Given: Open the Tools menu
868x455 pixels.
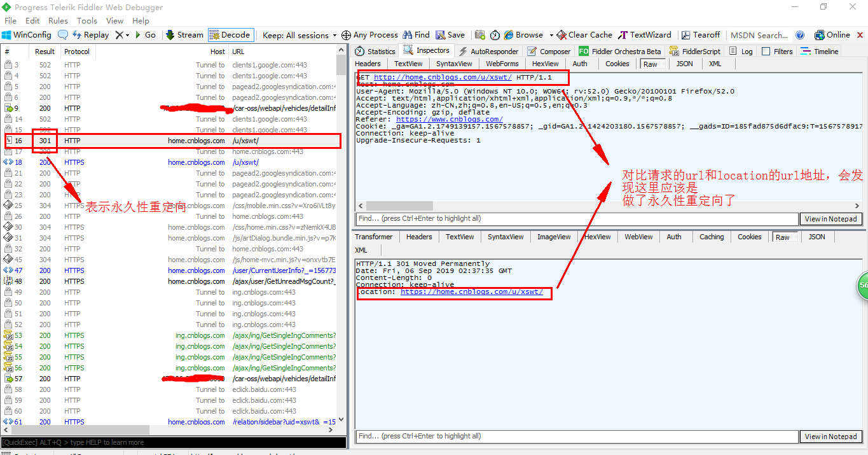Looking at the screenshot, I should pyautogui.click(x=87, y=20).
